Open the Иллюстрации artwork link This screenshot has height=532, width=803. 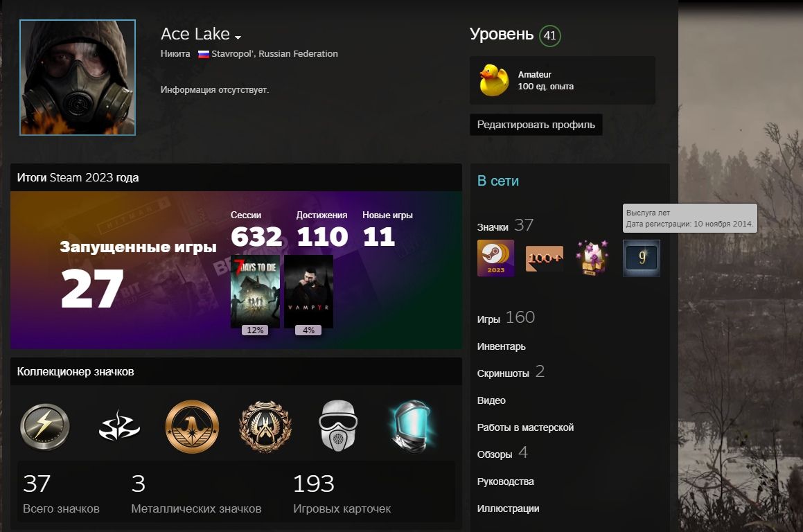coord(508,509)
